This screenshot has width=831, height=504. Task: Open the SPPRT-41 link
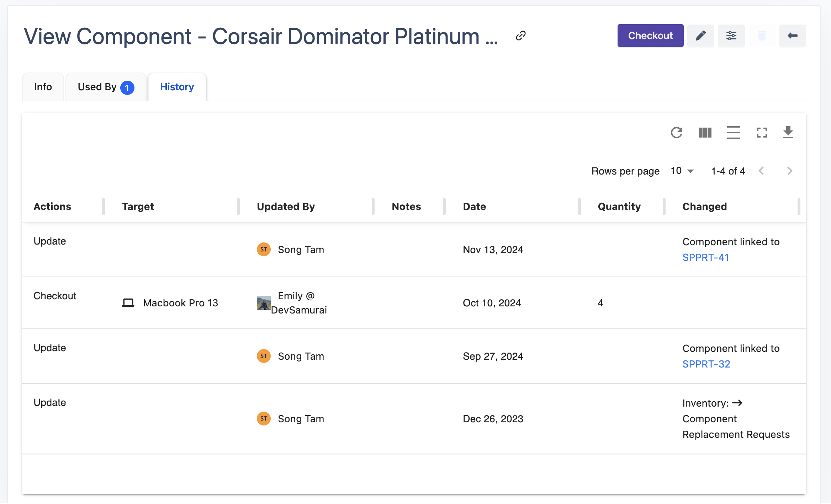click(705, 257)
